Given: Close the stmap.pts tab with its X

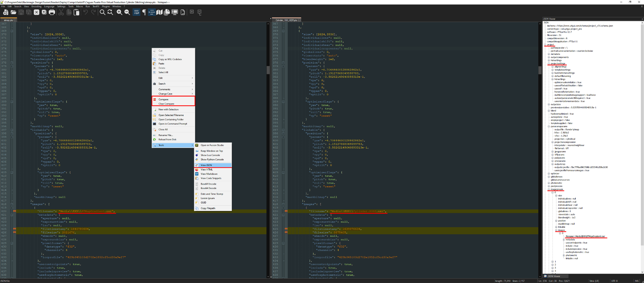Looking at the screenshot, I should (x=15, y=20).
